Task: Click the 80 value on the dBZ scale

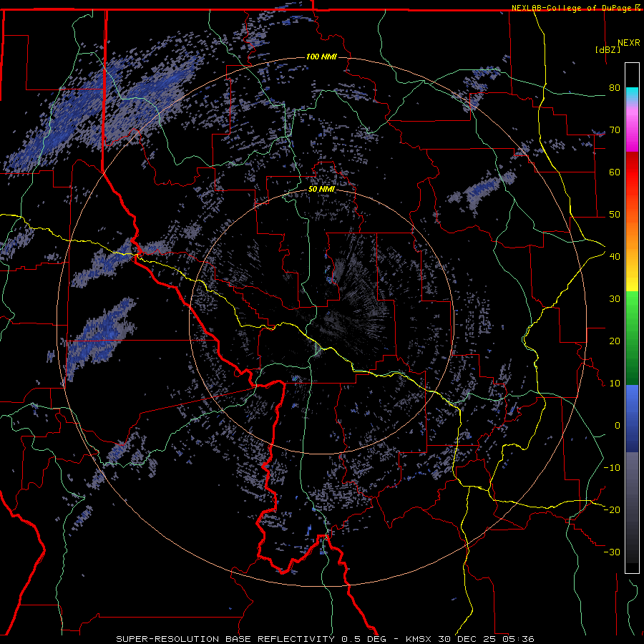Action: tap(615, 88)
